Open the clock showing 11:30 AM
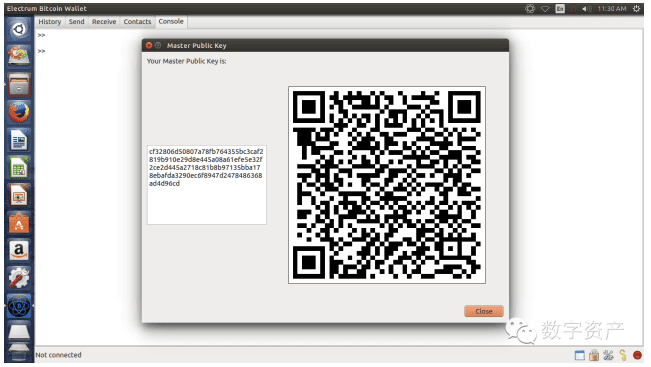This screenshot has height=367, width=651. 612,9
